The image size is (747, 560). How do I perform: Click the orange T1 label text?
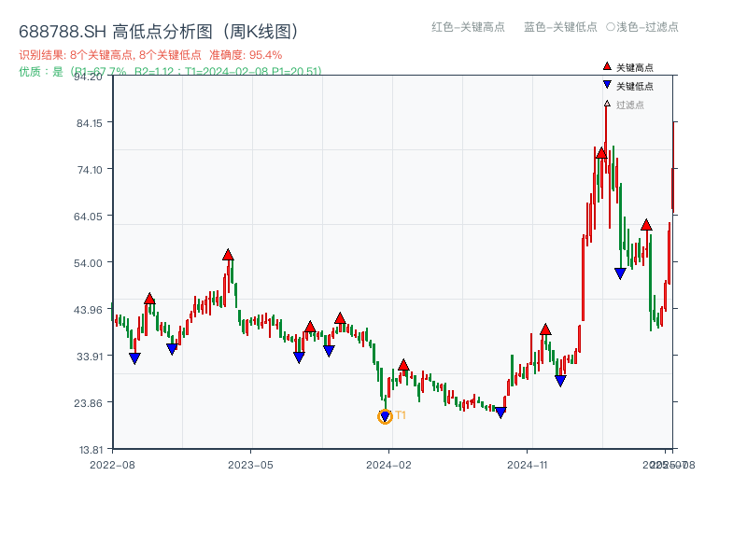tap(401, 415)
